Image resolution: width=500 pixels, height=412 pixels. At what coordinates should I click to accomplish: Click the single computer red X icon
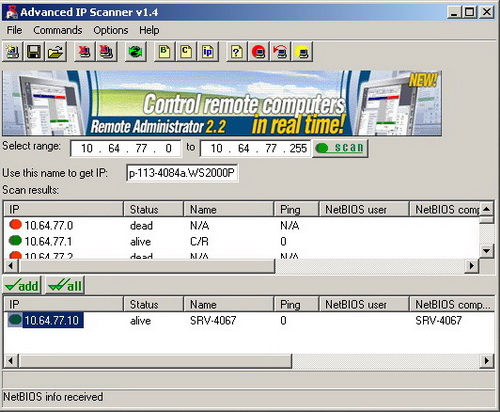(85, 52)
